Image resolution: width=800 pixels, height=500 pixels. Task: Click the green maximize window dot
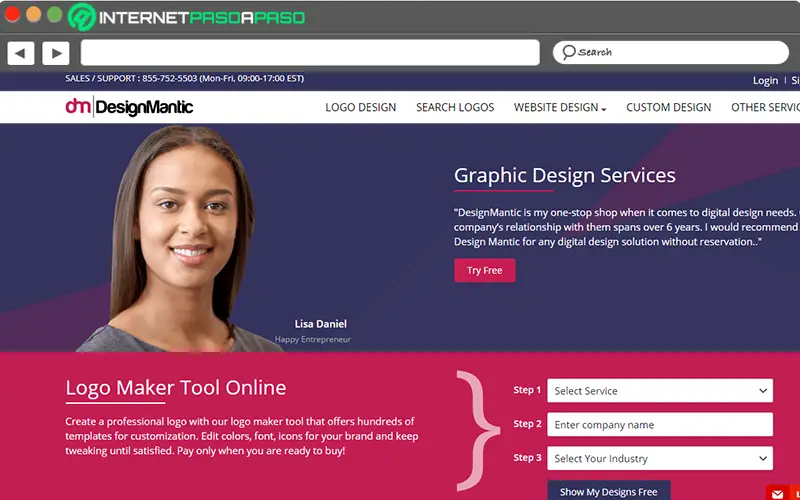click(x=55, y=14)
